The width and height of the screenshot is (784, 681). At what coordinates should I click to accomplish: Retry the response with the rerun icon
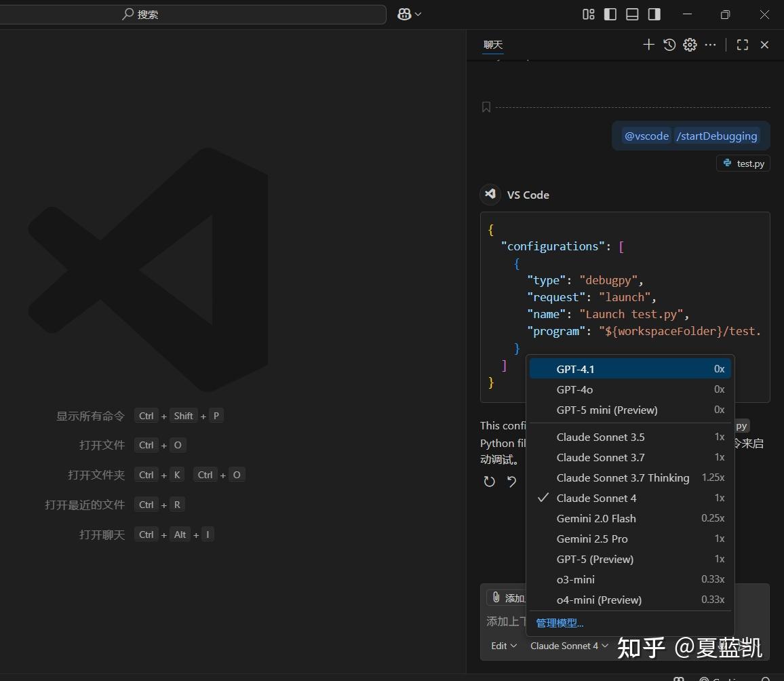coord(490,482)
